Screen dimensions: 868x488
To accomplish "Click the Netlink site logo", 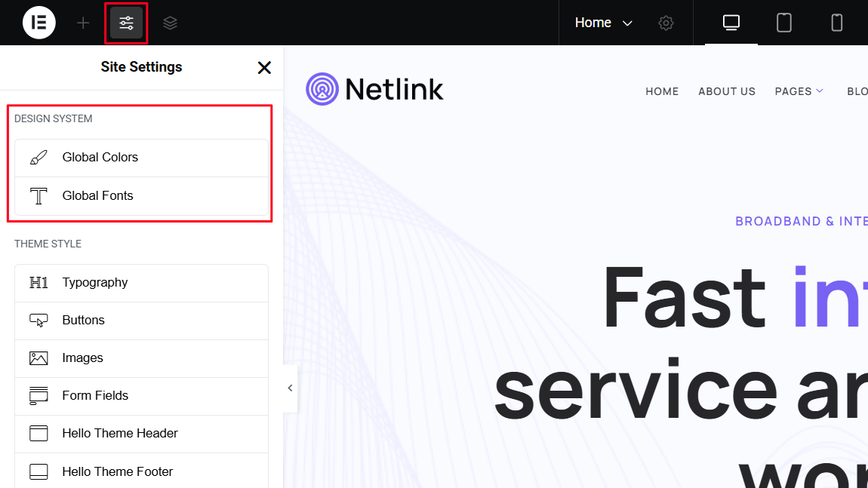I will click(374, 89).
